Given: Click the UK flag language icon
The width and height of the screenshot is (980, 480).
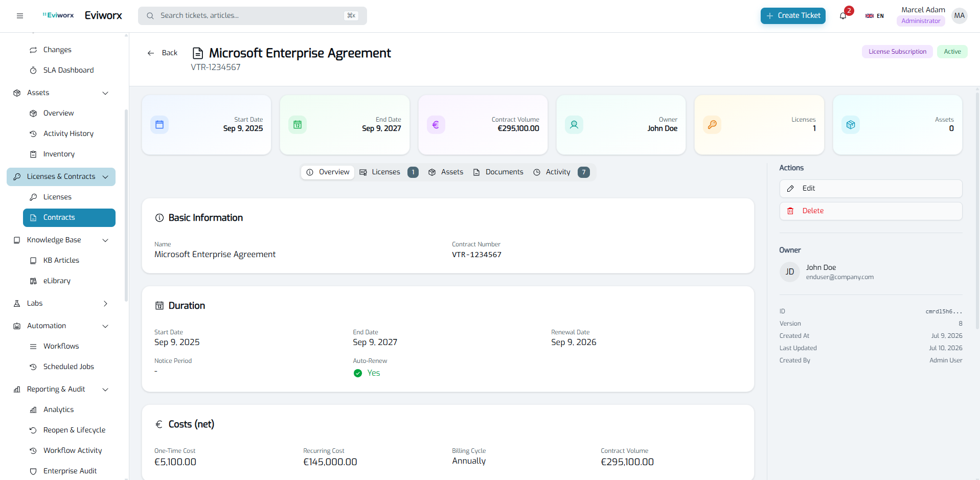Looking at the screenshot, I should pyautogui.click(x=869, y=16).
